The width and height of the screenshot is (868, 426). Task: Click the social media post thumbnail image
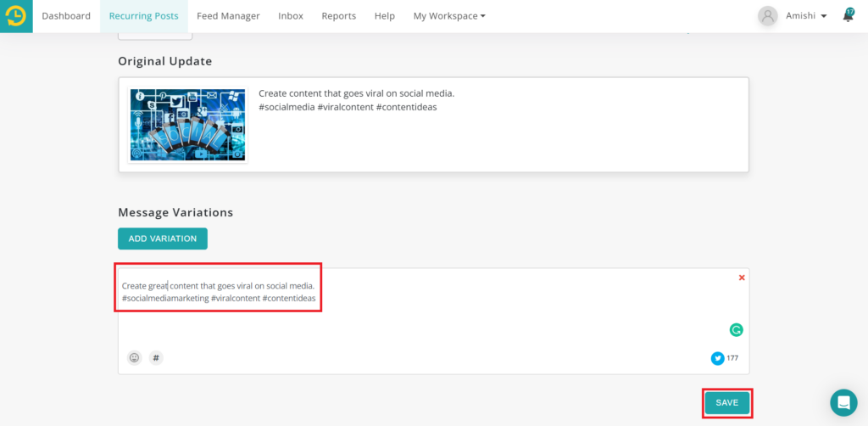pyautogui.click(x=187, y=125)
